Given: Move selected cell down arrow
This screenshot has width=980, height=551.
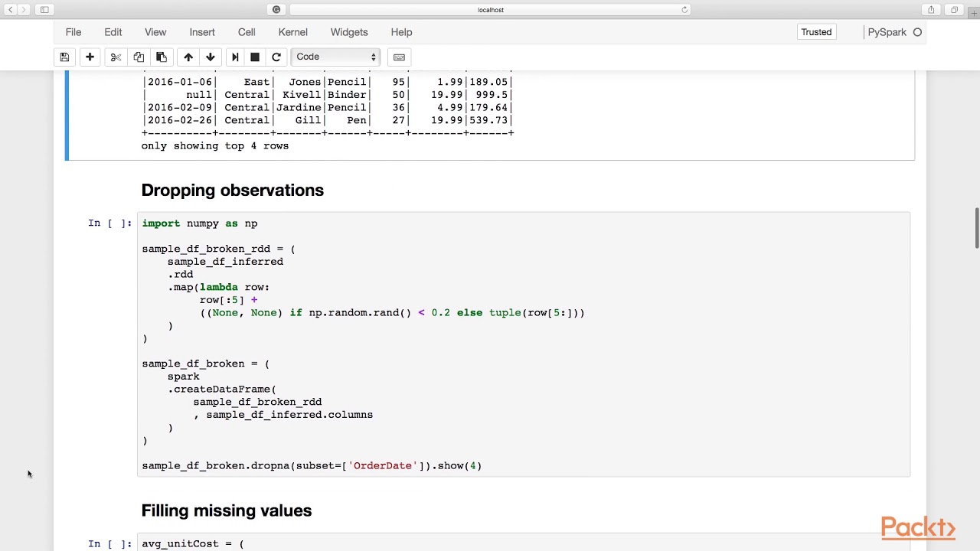Looking at the screenshot, I should click(x=211, y=57).
